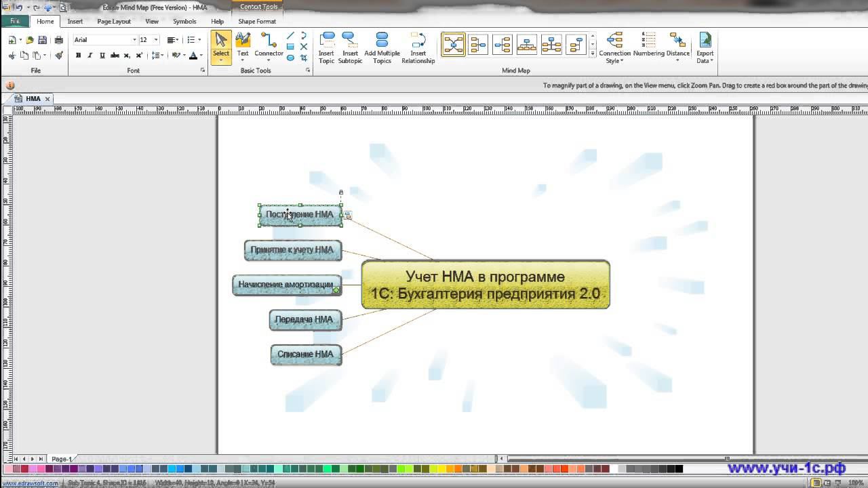Image resolution: width=868 pixels, height=488 pixels.
Task: Insert a relationship line
Action: click(418, 48)
